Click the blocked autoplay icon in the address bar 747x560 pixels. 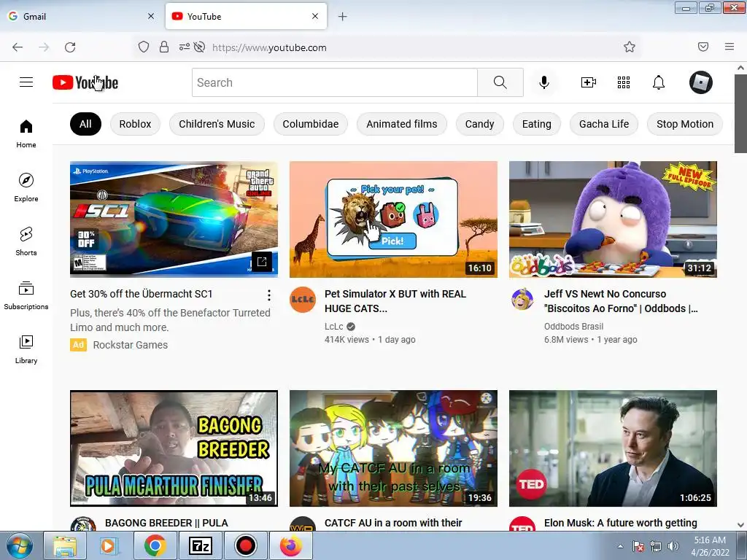tap(200, 47)
